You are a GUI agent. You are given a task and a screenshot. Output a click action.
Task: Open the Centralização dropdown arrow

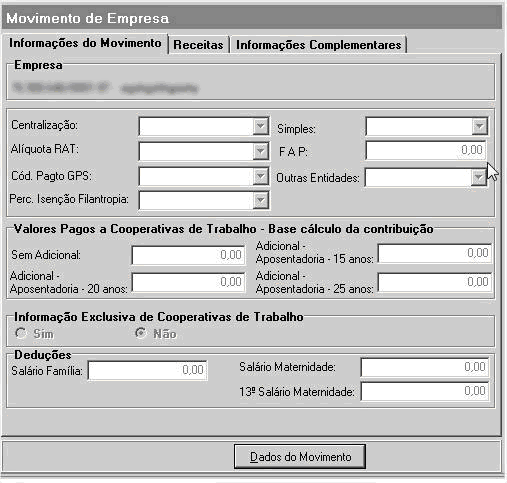(260, 126)
